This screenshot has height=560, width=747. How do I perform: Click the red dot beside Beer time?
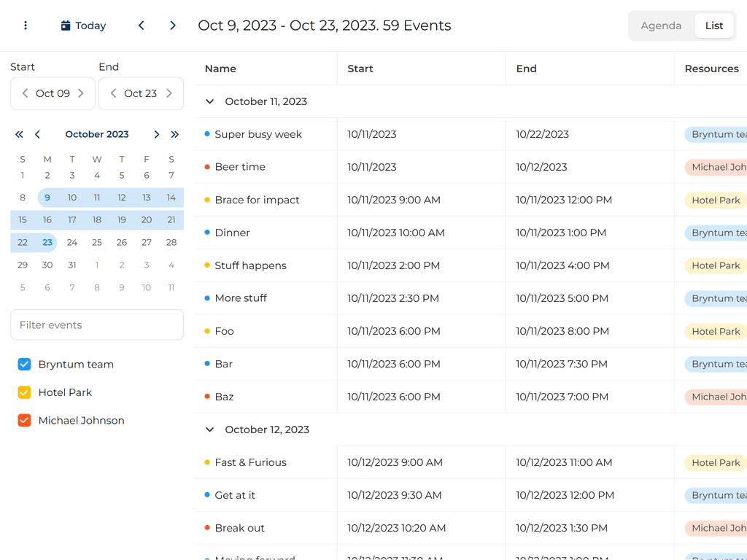(207, 167)
